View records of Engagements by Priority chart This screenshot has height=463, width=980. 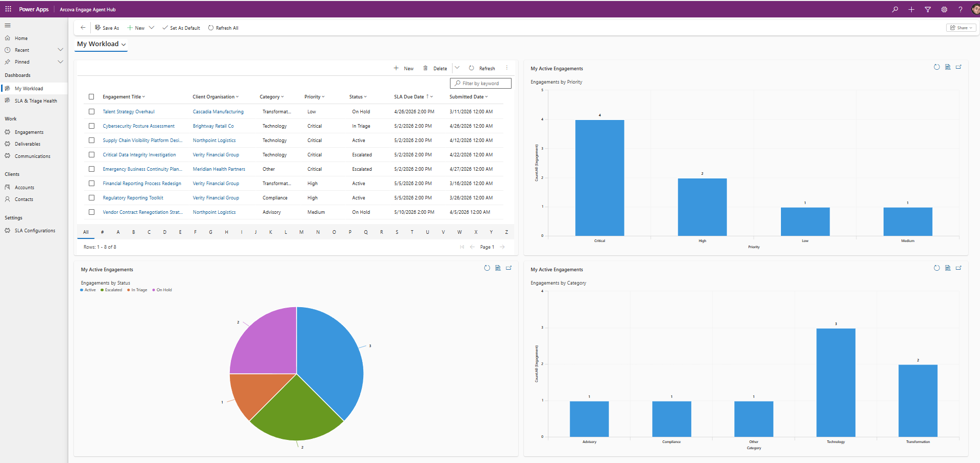[x=948, y=67]
